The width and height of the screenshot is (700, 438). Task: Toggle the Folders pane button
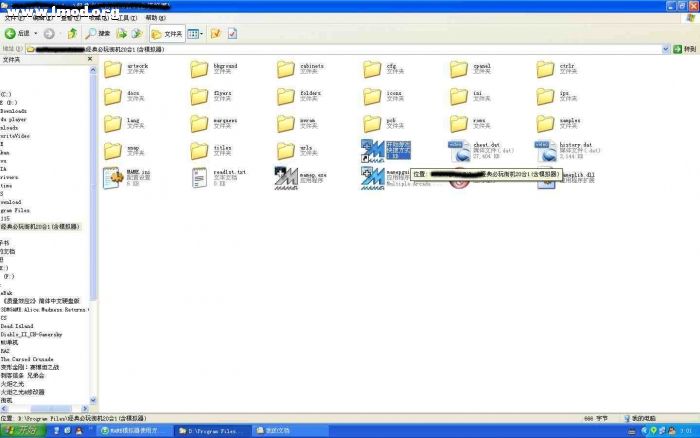pyautogui.click(x=166, y=34)
